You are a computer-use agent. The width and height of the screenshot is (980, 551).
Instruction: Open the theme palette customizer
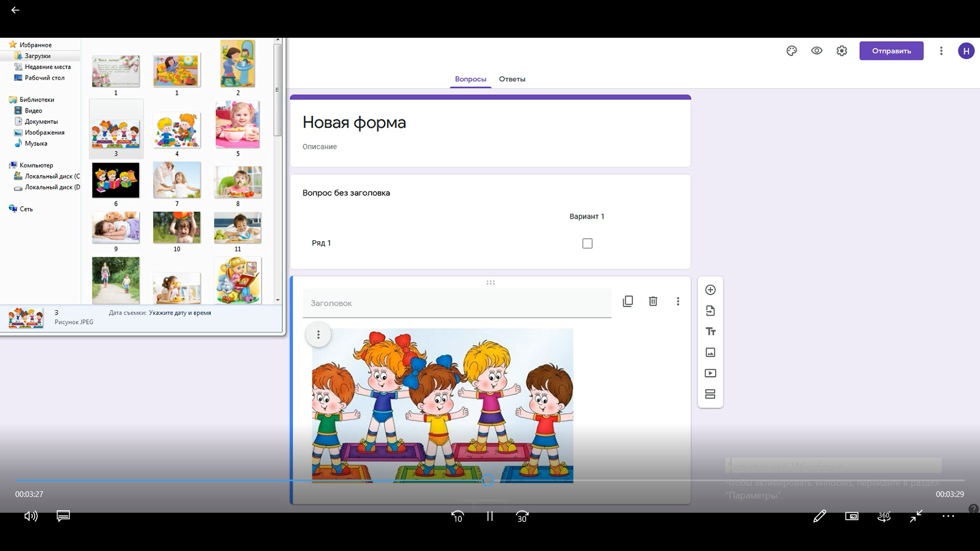(x=792, y=51)
